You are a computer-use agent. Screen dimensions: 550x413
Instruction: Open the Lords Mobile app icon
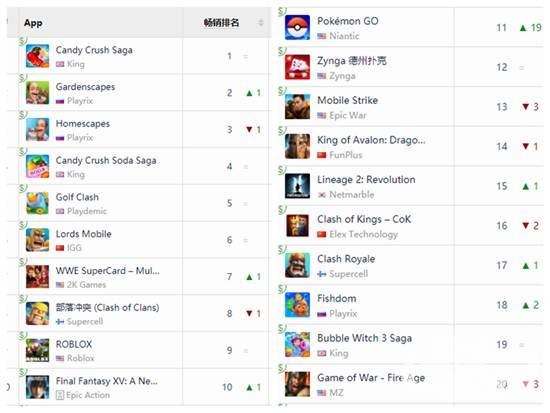tap(38, 240)
